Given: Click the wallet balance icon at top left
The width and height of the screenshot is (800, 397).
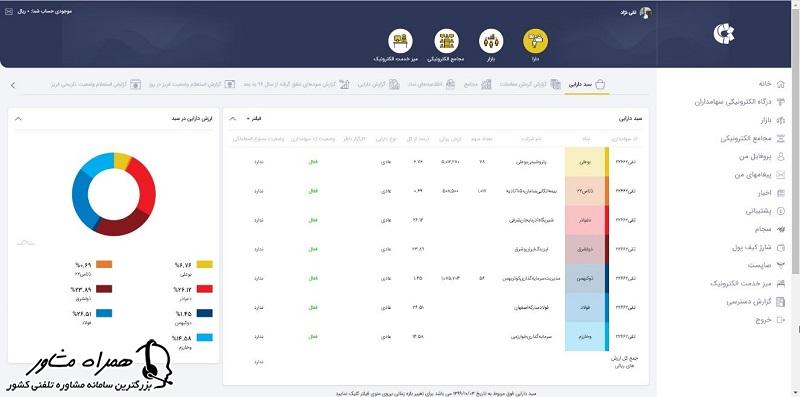Looking at the screenshot, I should tap(9, 11).
